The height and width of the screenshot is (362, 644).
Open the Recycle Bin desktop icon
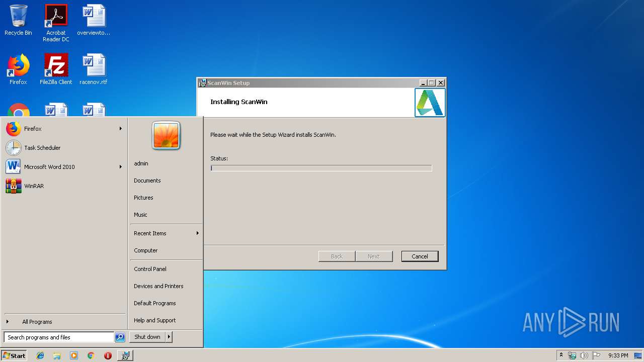(18, 20)
